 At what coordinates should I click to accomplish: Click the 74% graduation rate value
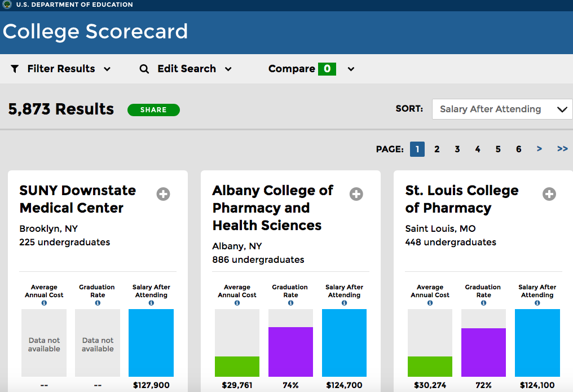coord(290,385)
